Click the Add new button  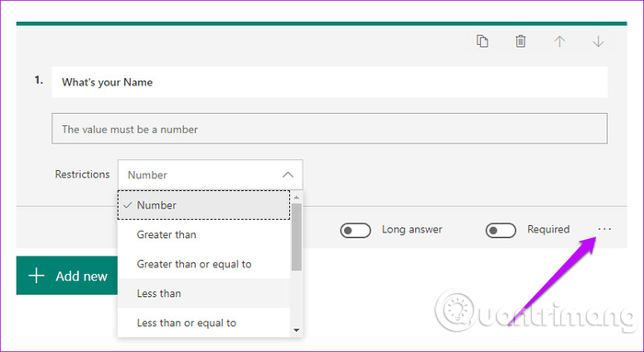point(67,276)
